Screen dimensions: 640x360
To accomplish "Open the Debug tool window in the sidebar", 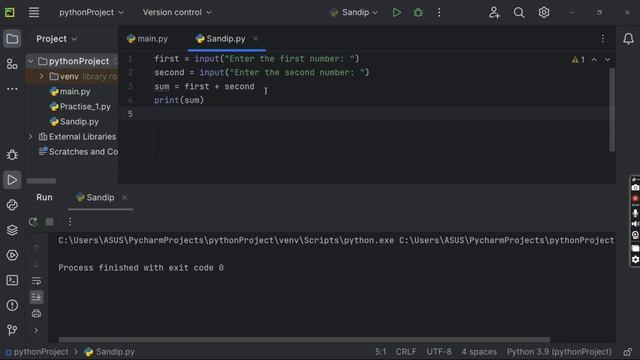I will (x=12, y=155).
